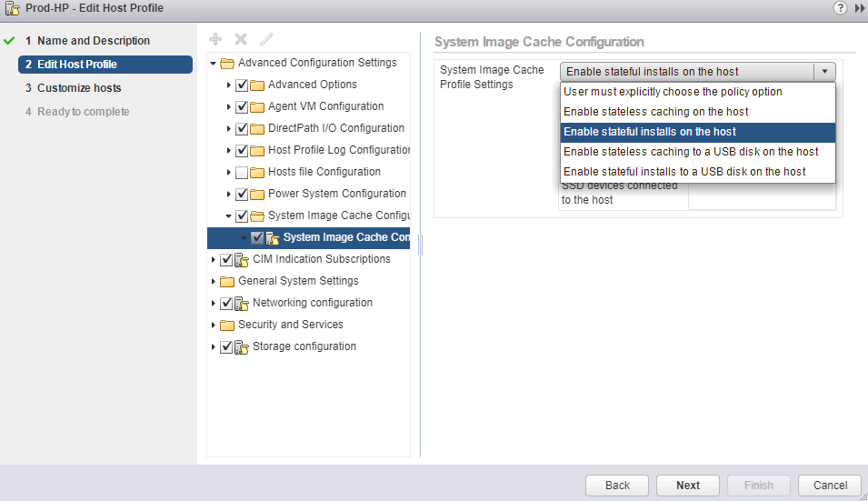
Task: Click the Networking configuration profile icon
Action: coord(243,303)
